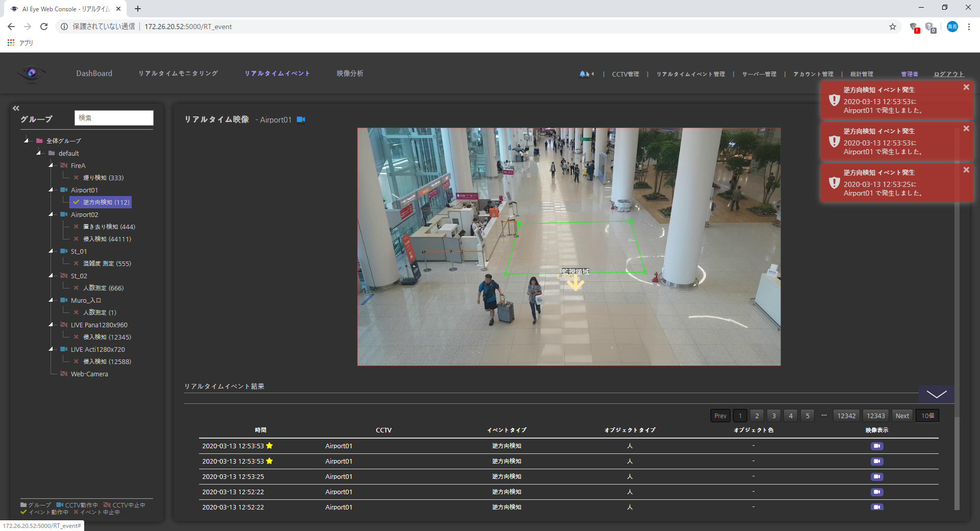This screenshot has height=531, width=980.
Task: Open the 10個 page size dropdown
Action: tap(927, 416)
